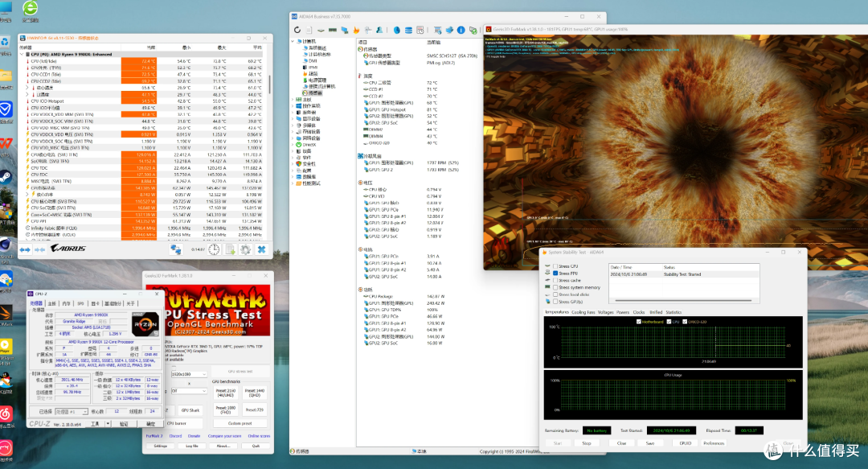The width and height of the screenshot is (868, 469).
Task: Click the AIDA64 refresh toolbar icon
Action: [x=297, y=30]
